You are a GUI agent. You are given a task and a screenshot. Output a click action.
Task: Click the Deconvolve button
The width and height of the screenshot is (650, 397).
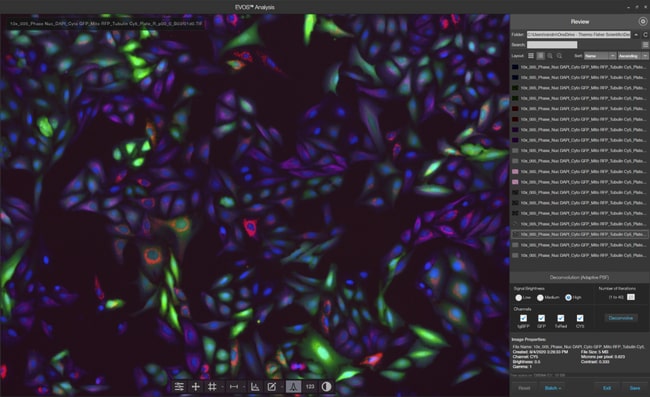621,318
